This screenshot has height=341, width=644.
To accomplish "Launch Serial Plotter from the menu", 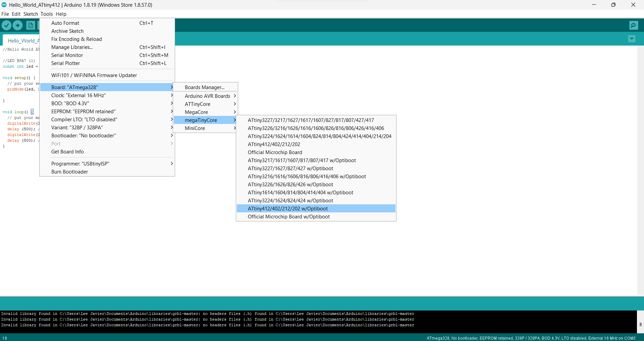I will click(107, 63).
